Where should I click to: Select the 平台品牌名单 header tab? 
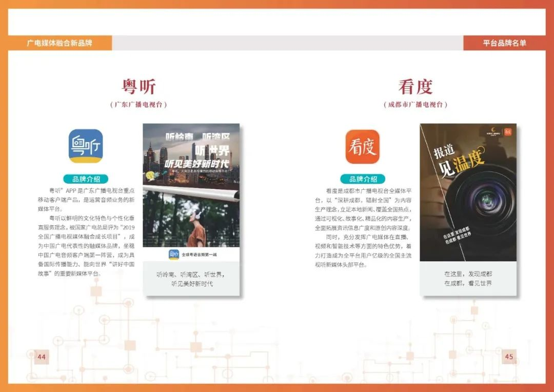click(505, 43)
